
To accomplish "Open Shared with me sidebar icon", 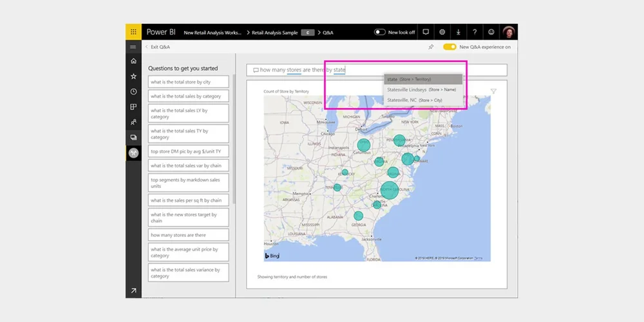I will coord(133,122).
